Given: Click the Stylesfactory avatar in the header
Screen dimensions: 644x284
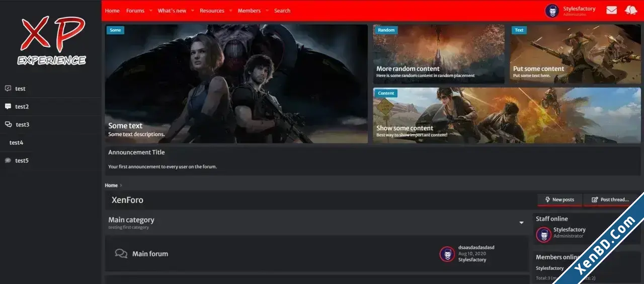Looking at the screenshot, I should (552, 11).
